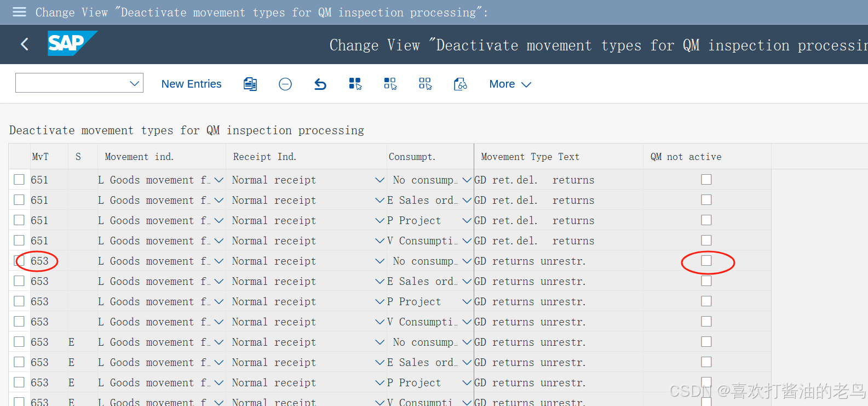Click 'V Consumpti.' cell in the 651 row
868x406 pixels.
coord(422,241)
